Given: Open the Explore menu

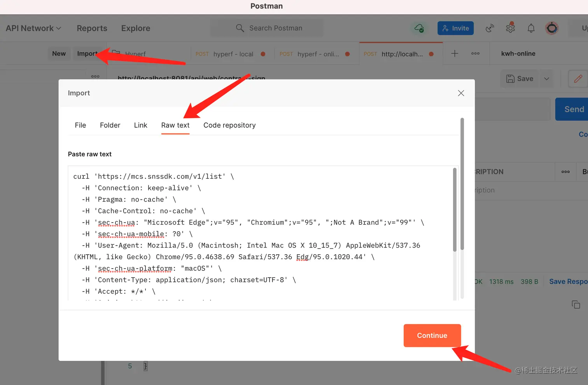Looking at the screenshot, I should [136, 28].
